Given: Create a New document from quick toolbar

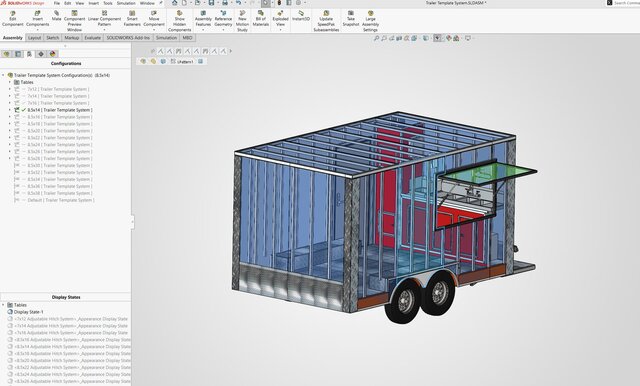Looking at the screenshot, I should coord(184,3).
